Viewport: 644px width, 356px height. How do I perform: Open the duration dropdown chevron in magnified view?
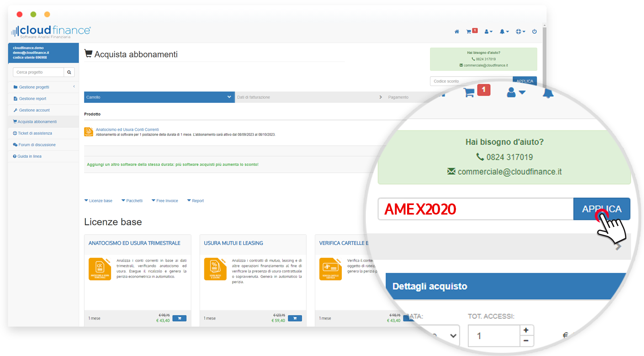(453, 336)
